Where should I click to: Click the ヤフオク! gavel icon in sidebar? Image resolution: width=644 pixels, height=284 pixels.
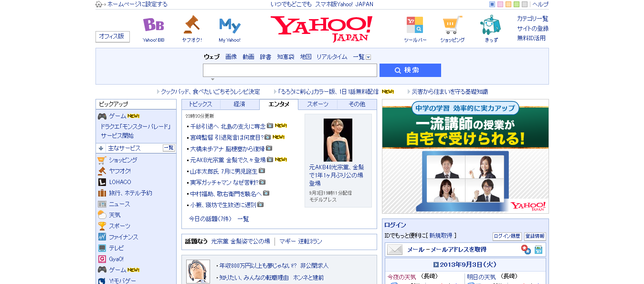[x=102, y=171]
